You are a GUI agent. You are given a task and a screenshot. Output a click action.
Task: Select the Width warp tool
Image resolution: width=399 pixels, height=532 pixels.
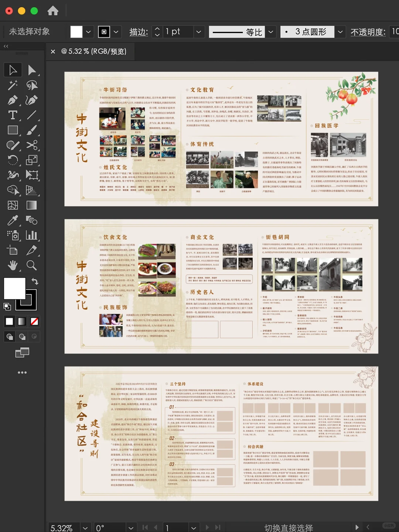[13, 175]
